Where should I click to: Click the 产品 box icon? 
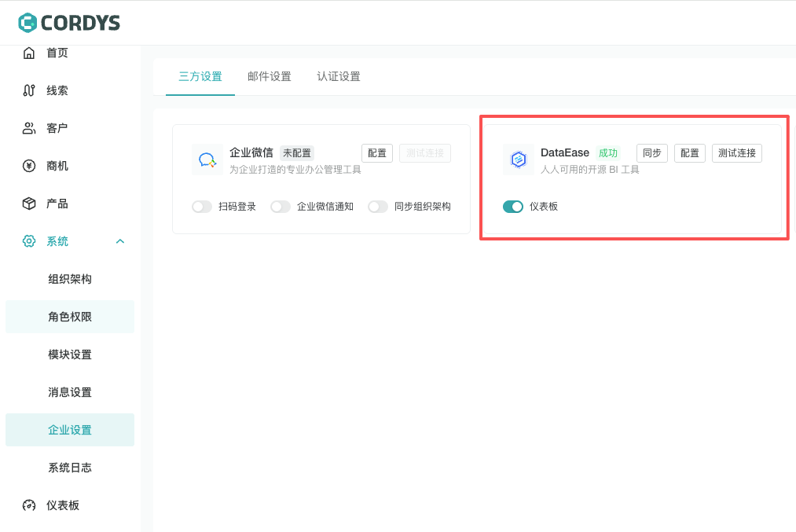coord(29,204)
